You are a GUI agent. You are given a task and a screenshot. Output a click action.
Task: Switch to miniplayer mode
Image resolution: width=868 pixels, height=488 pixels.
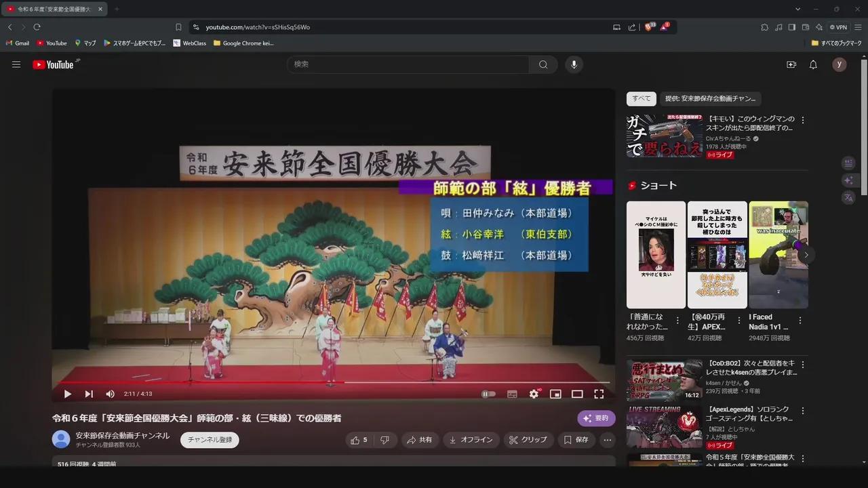(555, 394)
